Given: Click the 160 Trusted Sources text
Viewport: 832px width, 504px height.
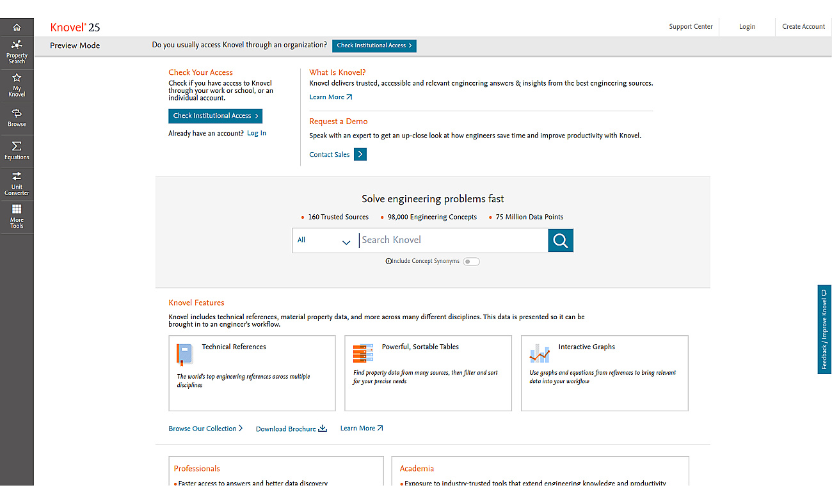Looking at the screenshot, I should [339, 217].
